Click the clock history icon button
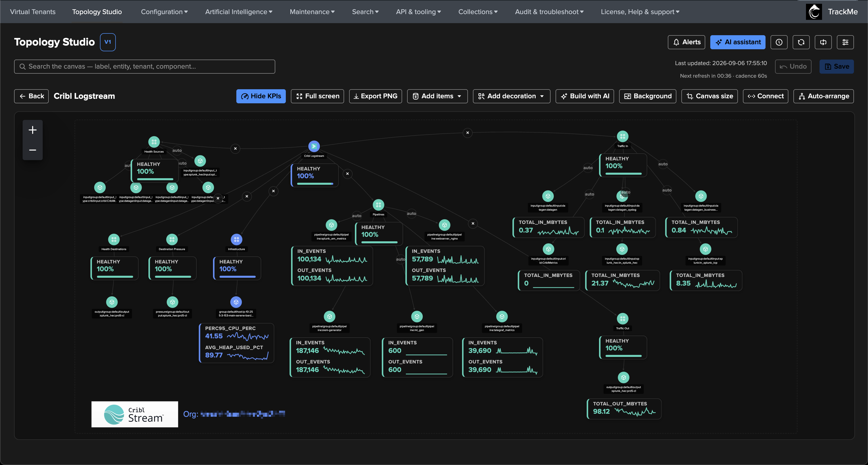This screenshot has width=868, height=465. pyautogui.click(x=779, y=42)
